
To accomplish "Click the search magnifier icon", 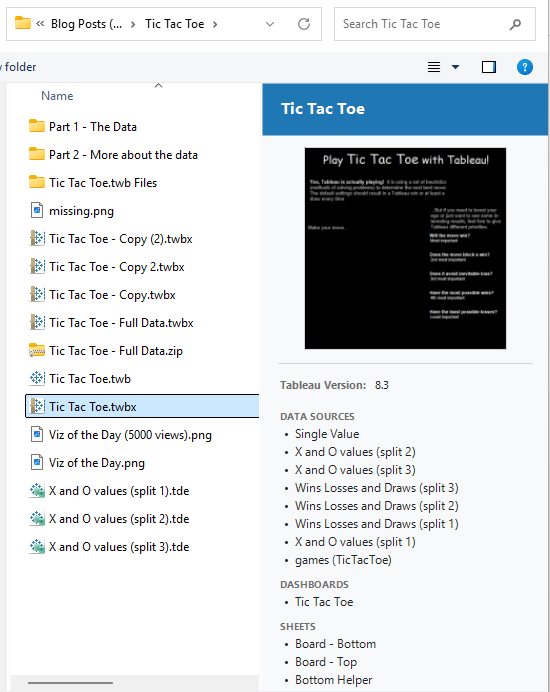I will tap(515, 24).
